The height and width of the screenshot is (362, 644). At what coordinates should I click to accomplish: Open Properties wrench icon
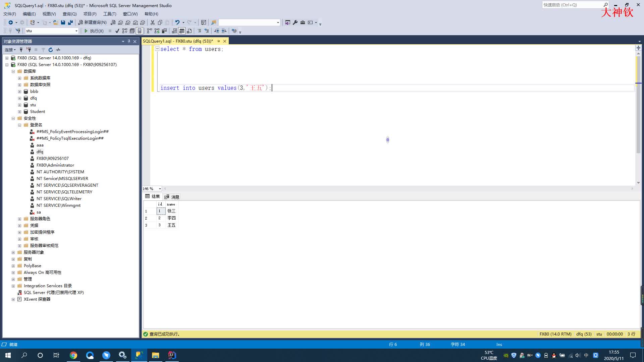point(295,22)
